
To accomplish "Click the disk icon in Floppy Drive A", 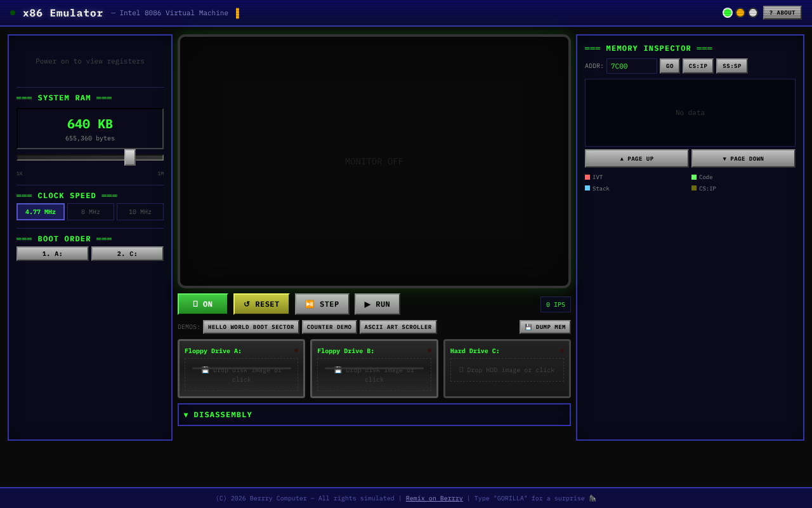I will tap(204, 370).
